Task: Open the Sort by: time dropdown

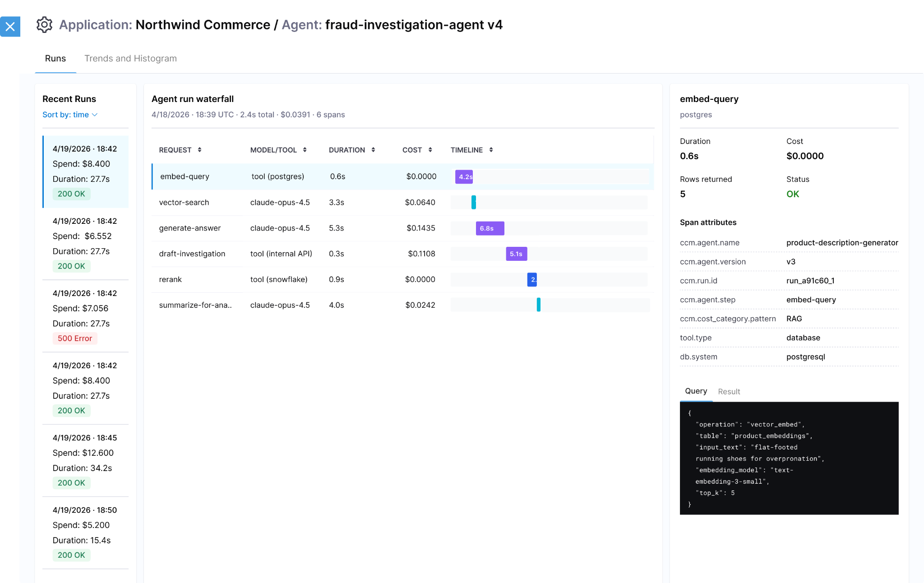Action: click(70, 115)
